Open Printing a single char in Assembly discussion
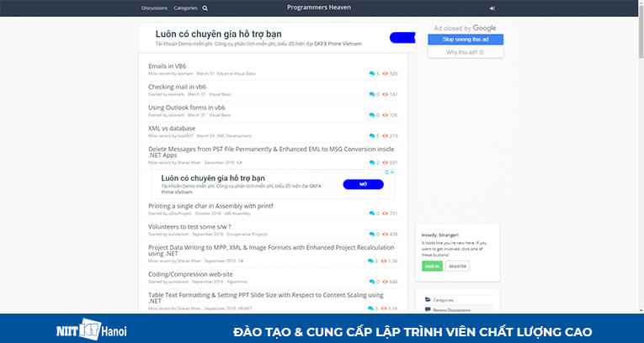 tap(210, 206)
